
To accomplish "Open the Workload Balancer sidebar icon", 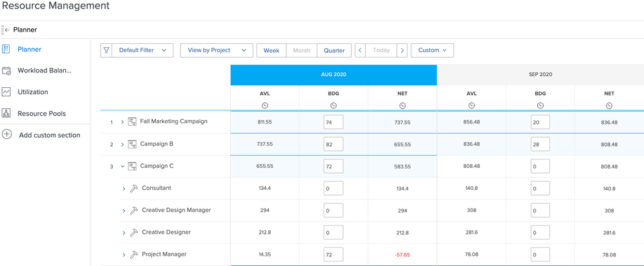I will pos(6,70).
